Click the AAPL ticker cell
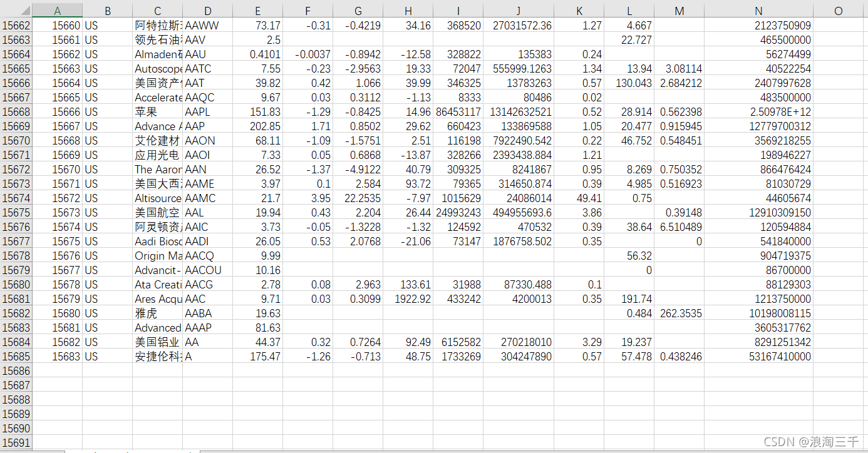The image size is (868, 453). click(x=208, y=112)
